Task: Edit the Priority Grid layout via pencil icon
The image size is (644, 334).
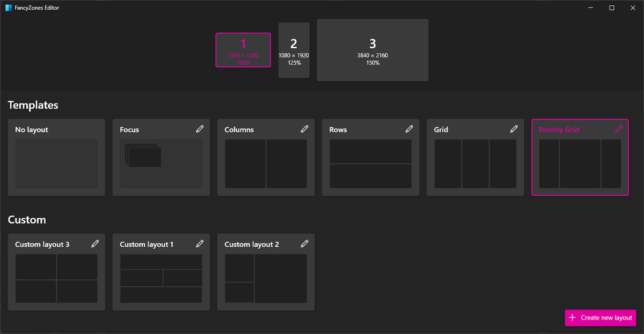Action: (618, 129)
